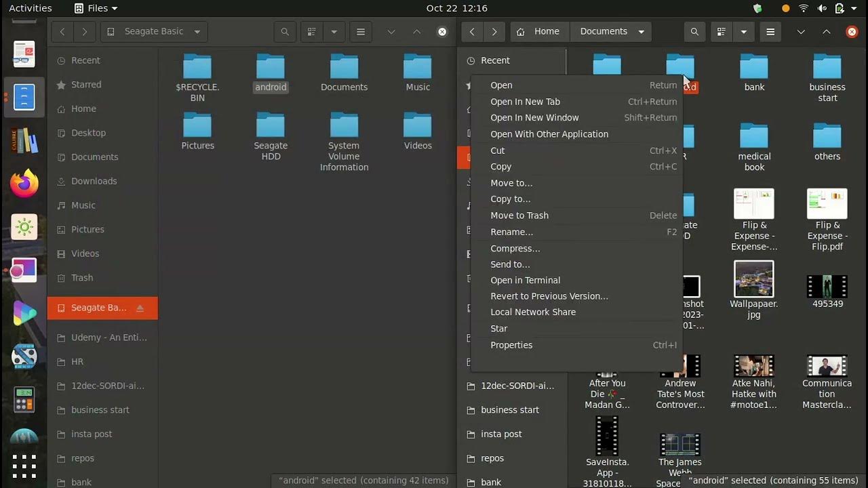
Task: Open Udemy bookmark in left sidebar
Action: click(103, 338)
